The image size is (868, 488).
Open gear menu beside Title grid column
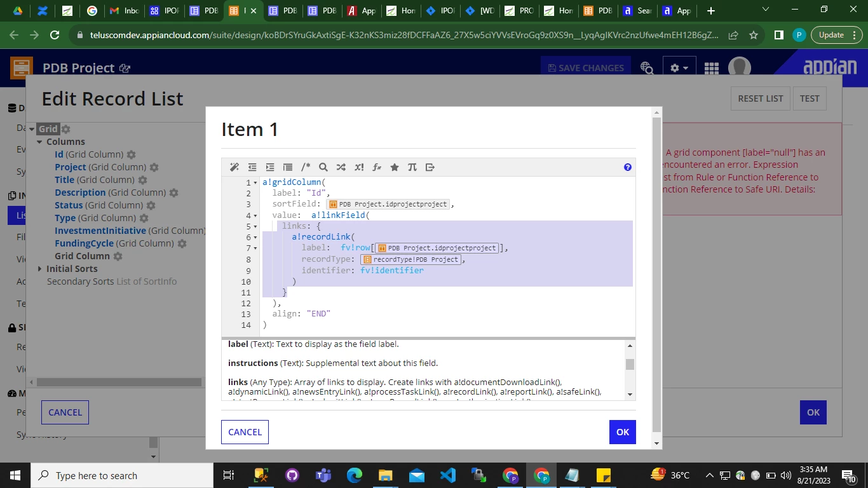142,180
